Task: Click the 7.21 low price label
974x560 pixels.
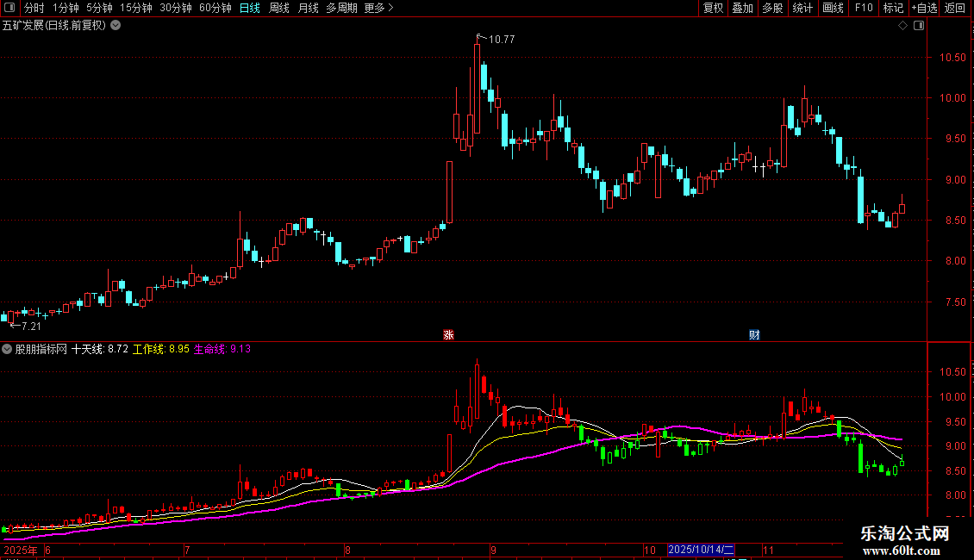Action: (x=31, y=326)
